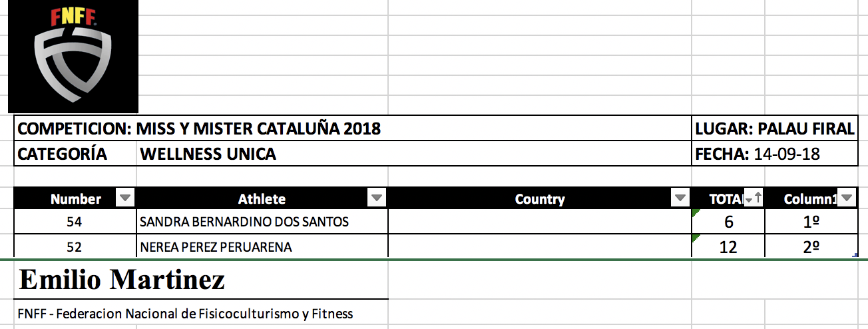
Task: Open the Athlete column filter dropdown
Action: point(377,198)
